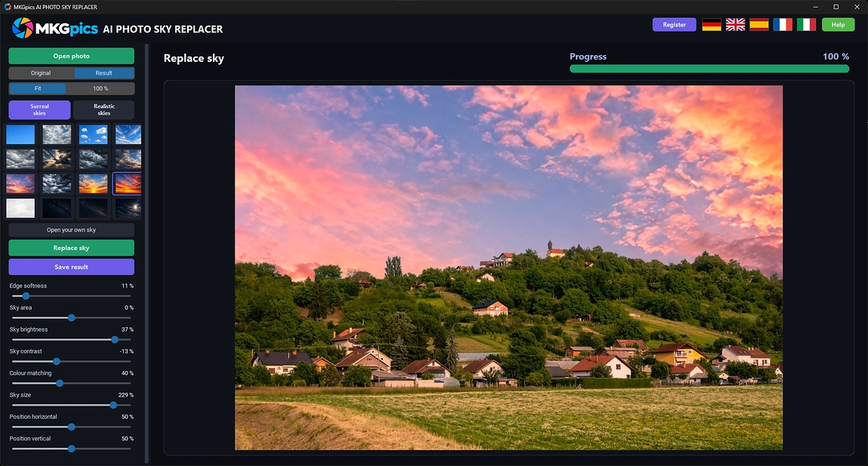Click the Progress '100 %' readout

click(836, 57)
